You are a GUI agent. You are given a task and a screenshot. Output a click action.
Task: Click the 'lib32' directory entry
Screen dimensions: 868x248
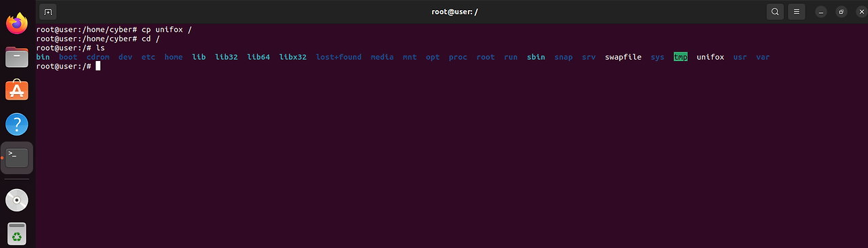click(x=226, y=57)
